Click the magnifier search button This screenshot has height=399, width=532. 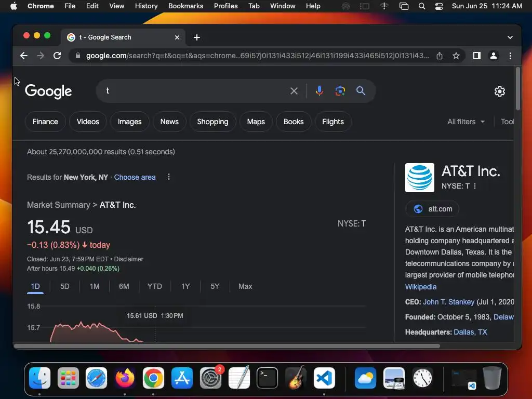pos(361,90)
